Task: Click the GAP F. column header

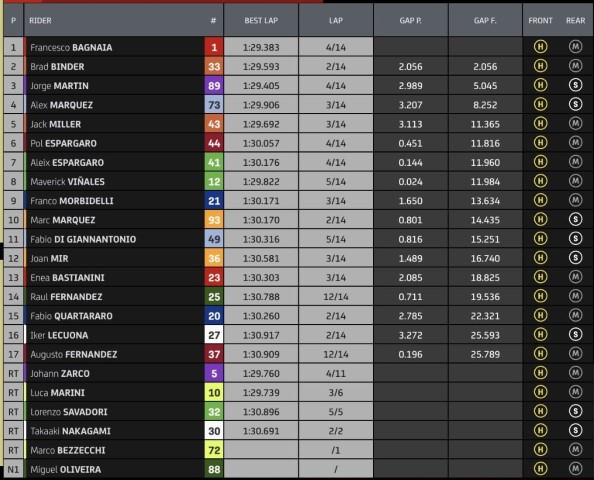Action: (485, 20)
